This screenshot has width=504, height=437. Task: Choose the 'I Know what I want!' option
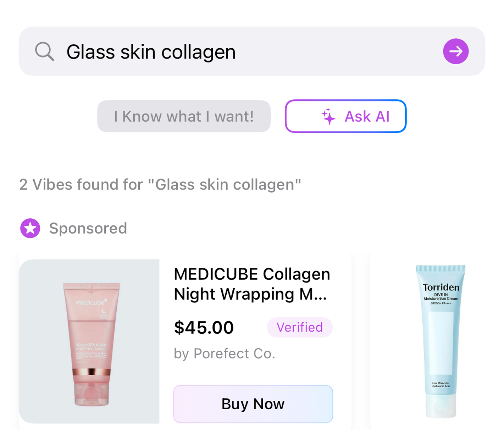point(184,116)
